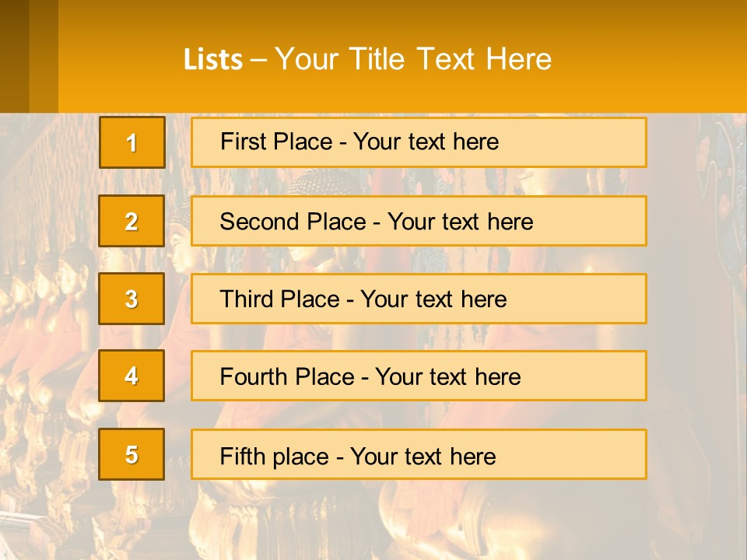Click 'Your Title Text Here' title text
This screenshot has height=560, width=747.
[413, 59]
